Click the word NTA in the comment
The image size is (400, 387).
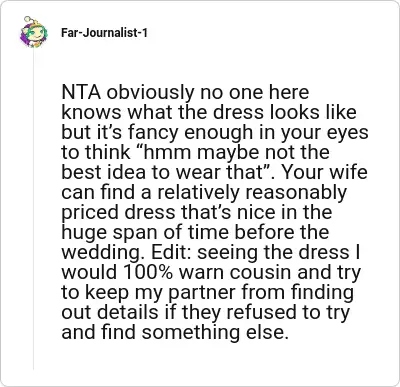tap(81, 92)
